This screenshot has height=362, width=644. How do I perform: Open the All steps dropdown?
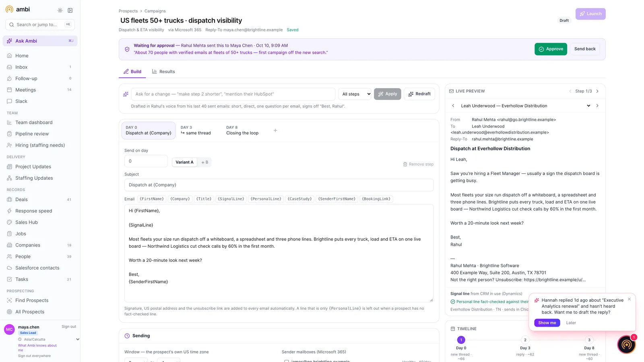[x=355, y=94]
